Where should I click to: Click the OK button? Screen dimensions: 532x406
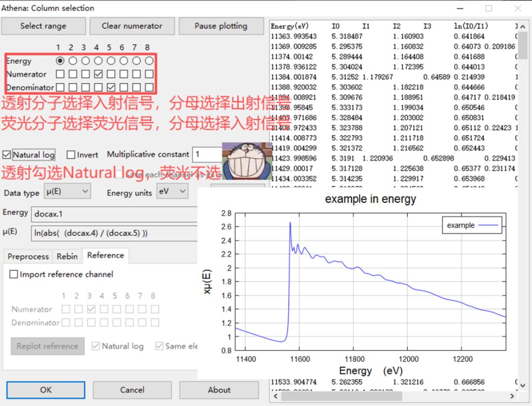pos(46,390)
